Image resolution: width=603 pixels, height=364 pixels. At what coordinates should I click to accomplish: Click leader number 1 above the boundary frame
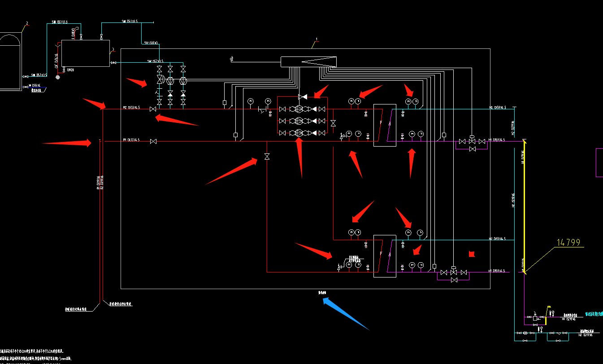coord(317,39)
